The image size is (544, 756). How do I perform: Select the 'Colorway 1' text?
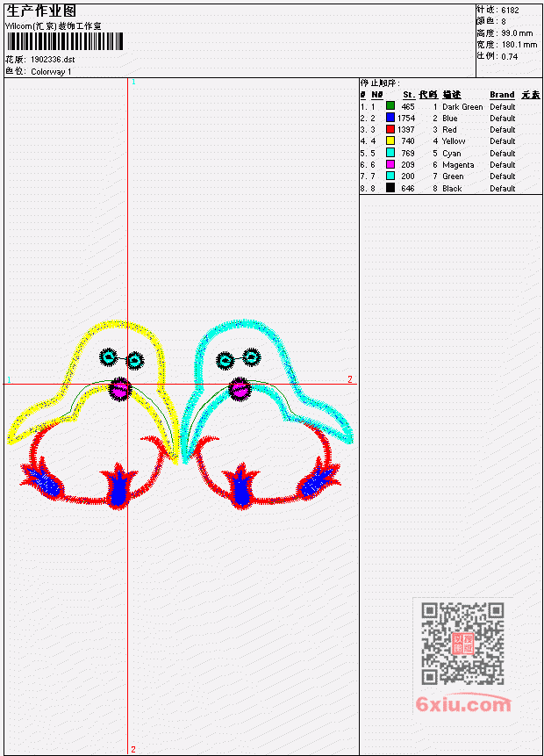pyautogui.click(x=51, y=71)
